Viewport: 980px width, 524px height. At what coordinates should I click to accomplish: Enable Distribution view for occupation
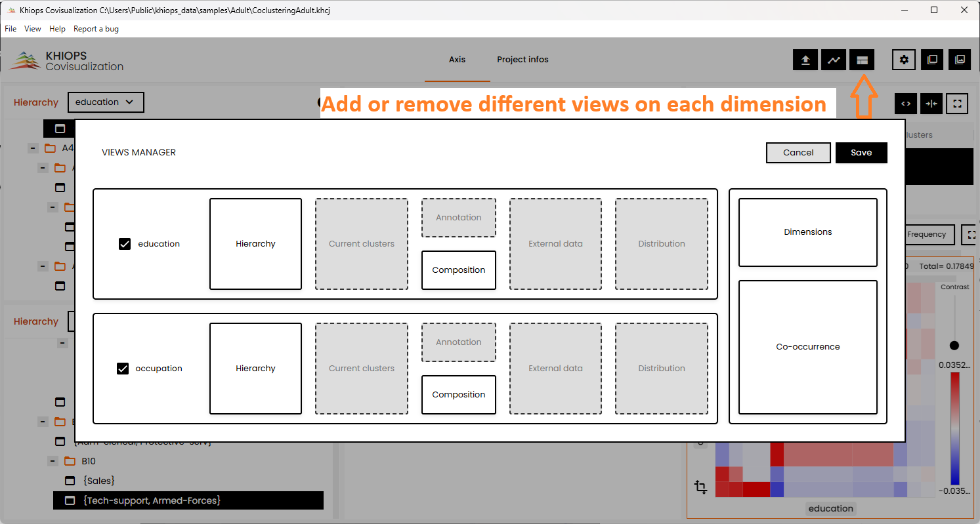(x=662, y=369)
